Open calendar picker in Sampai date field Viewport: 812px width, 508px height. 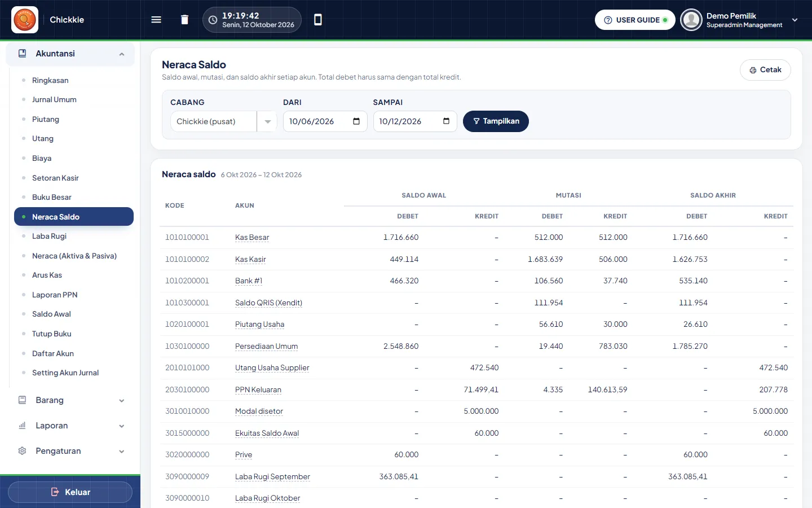click(447, 121)
